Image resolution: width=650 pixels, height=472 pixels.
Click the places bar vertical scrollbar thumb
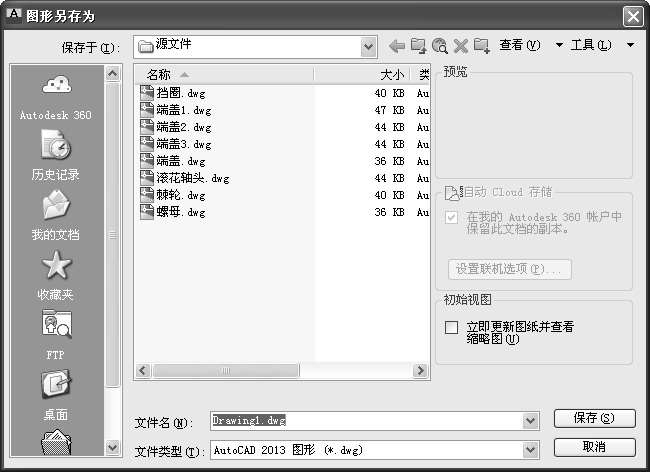(113, 235)
